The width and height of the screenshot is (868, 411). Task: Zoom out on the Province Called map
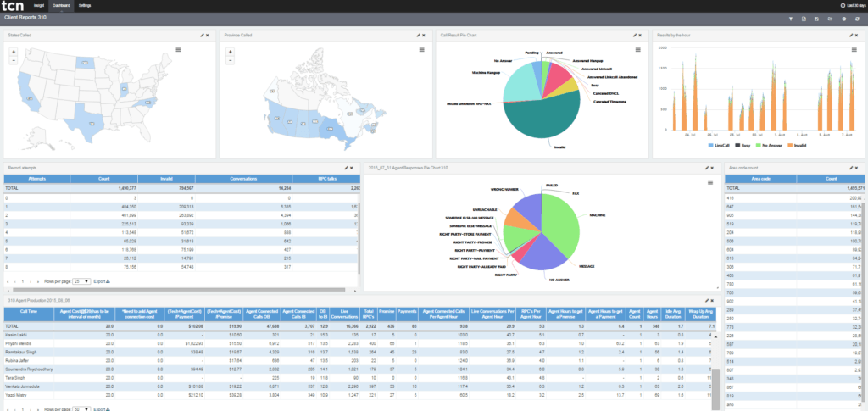click(231, 59)
